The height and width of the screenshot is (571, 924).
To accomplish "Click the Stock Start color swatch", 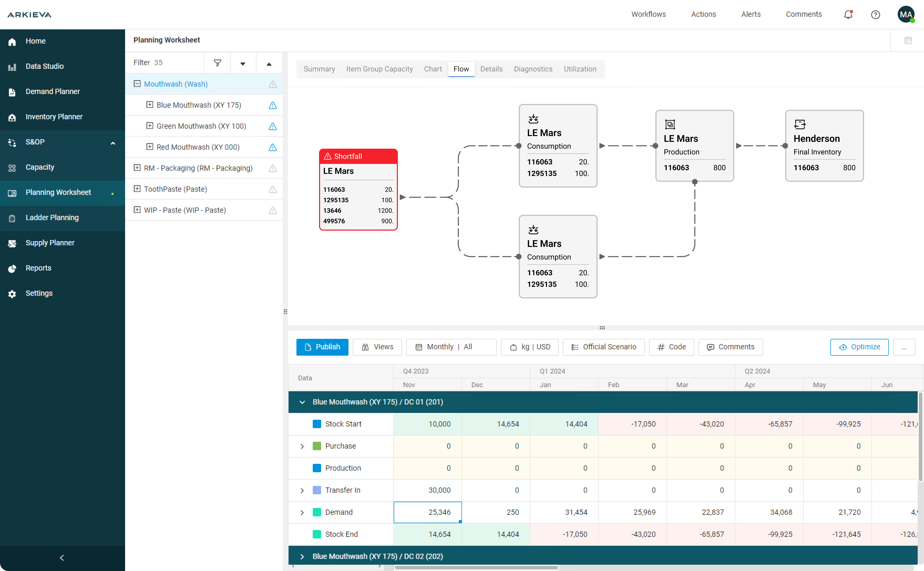I will point(317,424).
